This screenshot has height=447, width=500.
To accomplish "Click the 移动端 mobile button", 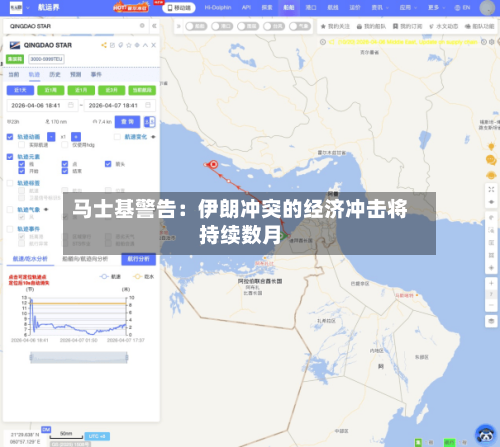I will pos(179,8).
